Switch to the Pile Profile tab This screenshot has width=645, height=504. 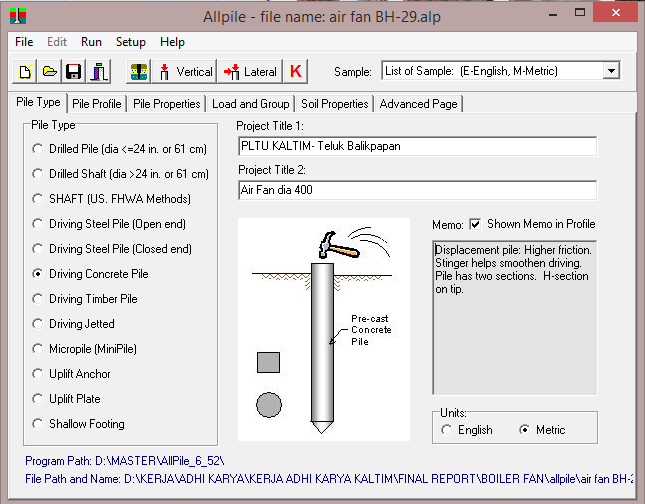click(x=97, y=104)
